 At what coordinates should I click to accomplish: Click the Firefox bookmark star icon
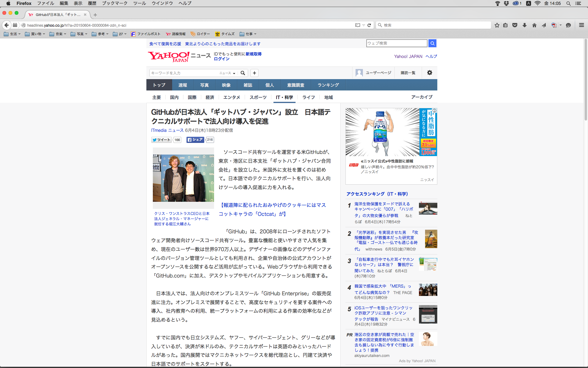[497, 25]
